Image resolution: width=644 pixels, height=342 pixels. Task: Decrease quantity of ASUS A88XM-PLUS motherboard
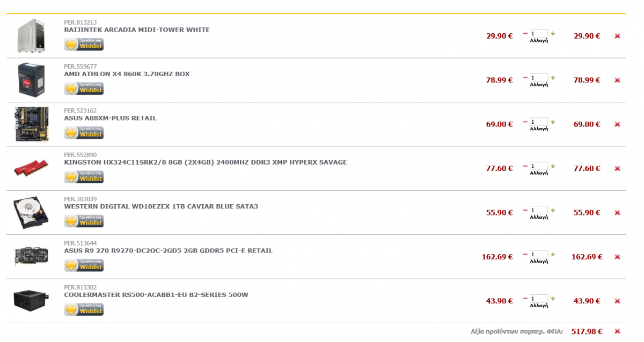click(525, 121)
